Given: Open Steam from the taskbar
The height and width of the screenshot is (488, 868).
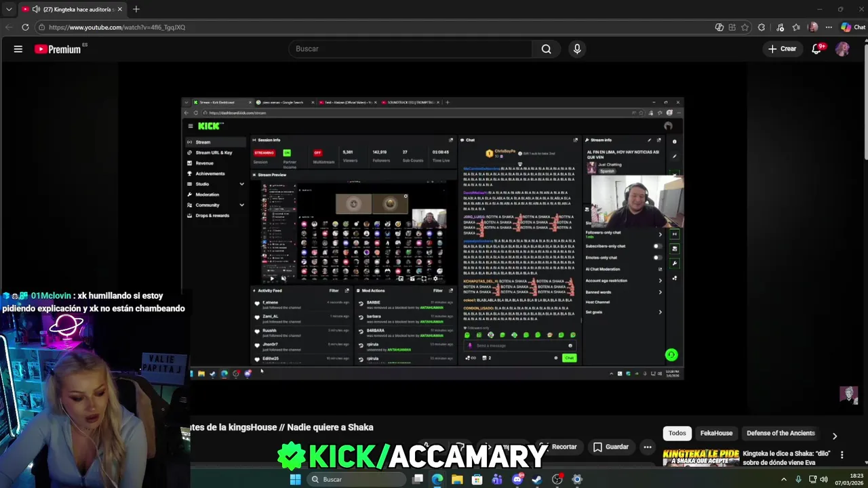Looking at the screenshot, I should [x=537, y=479].
